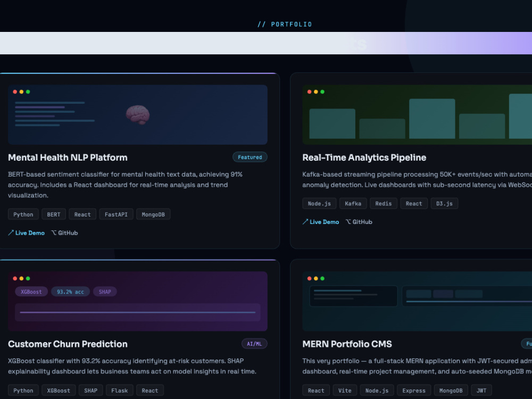Click the Node.js tag in Analytics Pipeline card
The image size is (532, 399).
pyautogui.click(x=319, y=204)
